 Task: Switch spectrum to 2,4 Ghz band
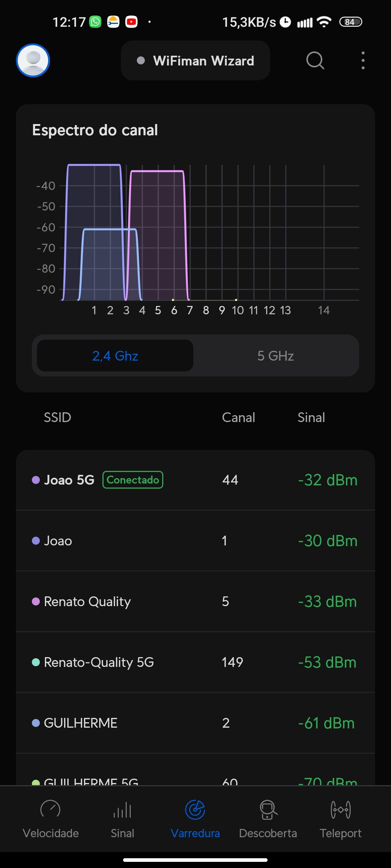coord(115,356)
